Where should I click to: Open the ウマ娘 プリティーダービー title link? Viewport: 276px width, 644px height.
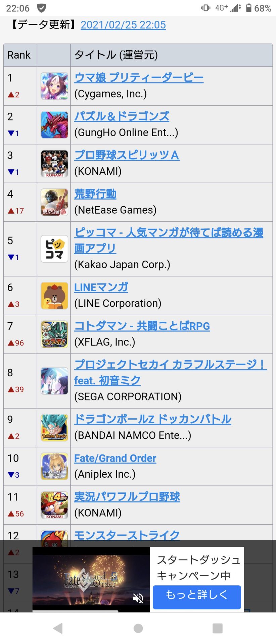pyautogui.click(x=139, y=77)
